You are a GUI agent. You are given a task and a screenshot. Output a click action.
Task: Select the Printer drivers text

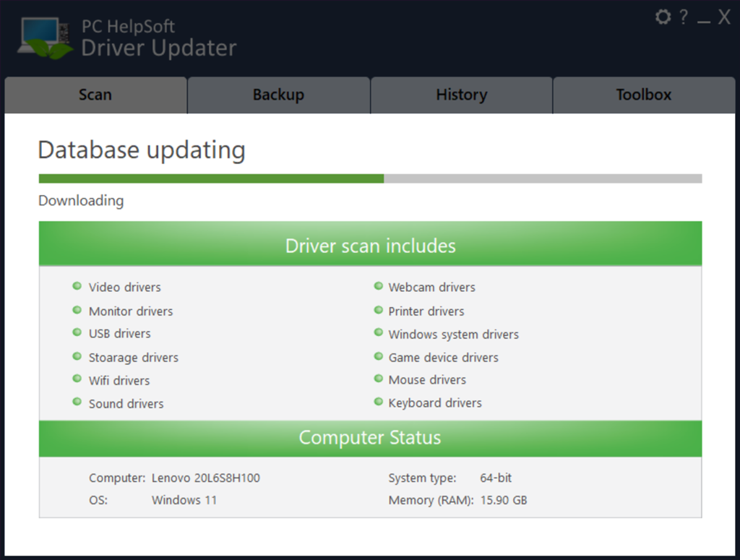426,311
